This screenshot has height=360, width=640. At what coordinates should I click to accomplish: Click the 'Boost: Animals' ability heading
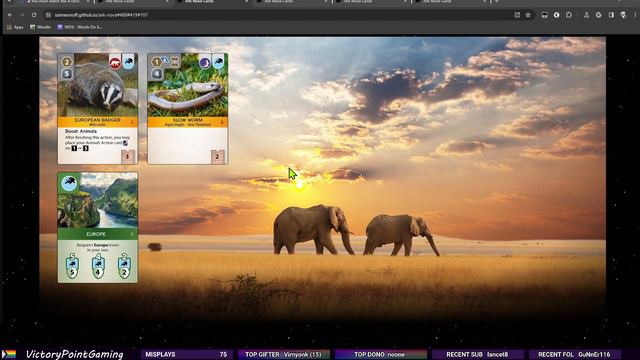click(81, 131)
